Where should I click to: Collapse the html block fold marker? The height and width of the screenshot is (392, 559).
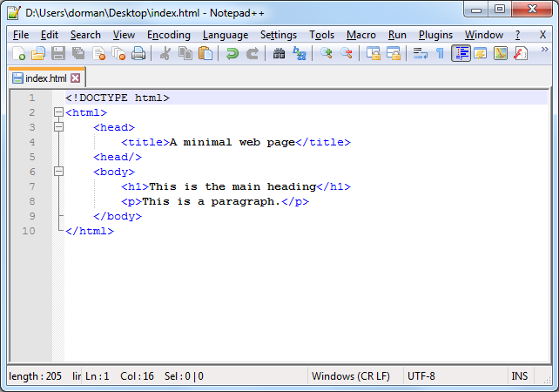59,112
